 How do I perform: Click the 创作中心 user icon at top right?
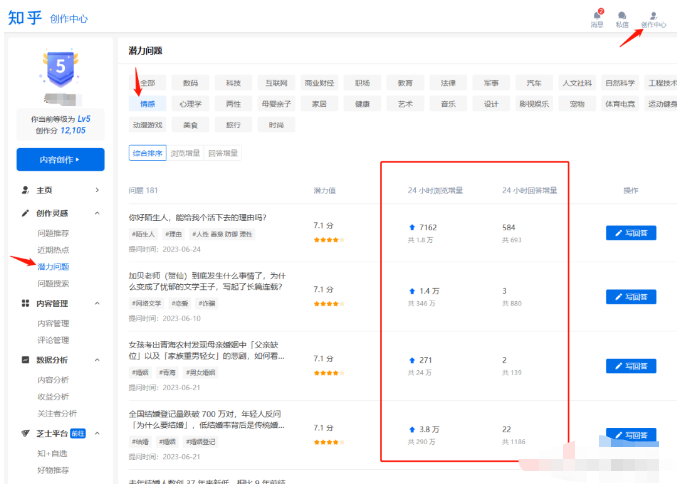[653, 15]
